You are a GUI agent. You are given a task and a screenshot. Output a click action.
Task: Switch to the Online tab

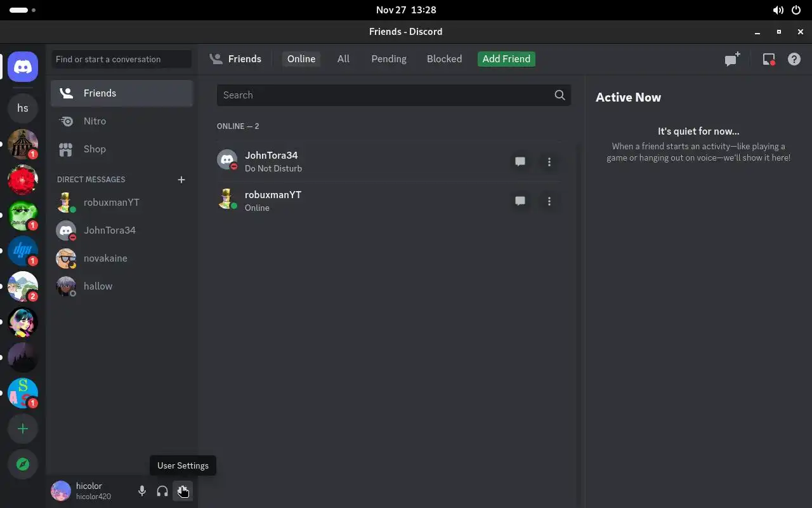(301, 59)
